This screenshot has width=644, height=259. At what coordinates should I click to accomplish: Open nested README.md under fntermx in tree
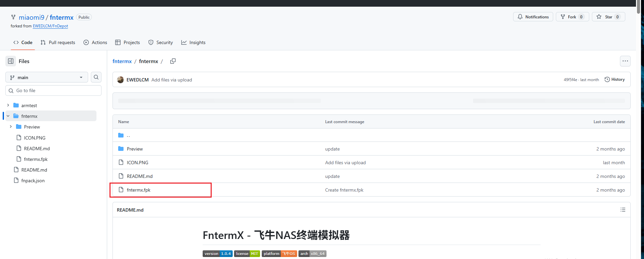[x=37, y=148]
